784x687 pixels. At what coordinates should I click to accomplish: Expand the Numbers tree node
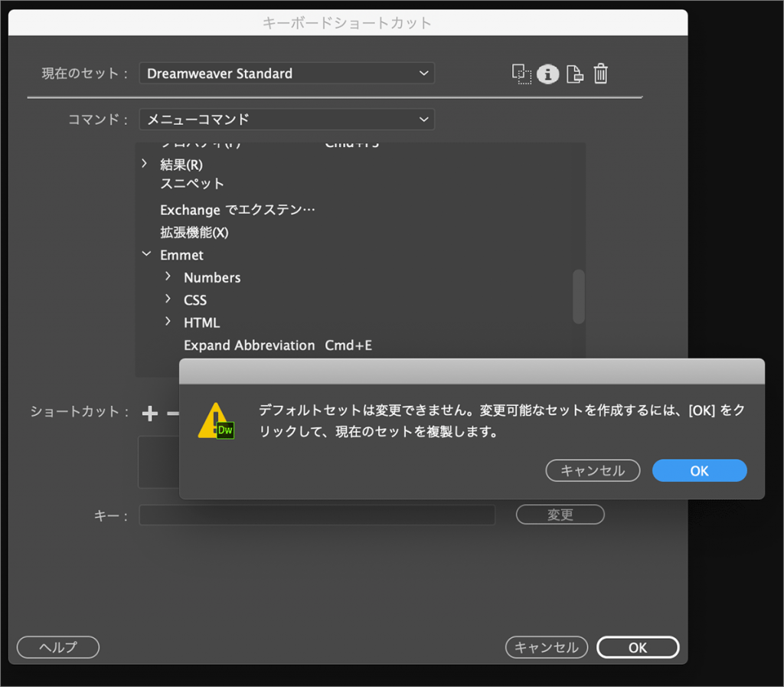[x=168, y=277]
